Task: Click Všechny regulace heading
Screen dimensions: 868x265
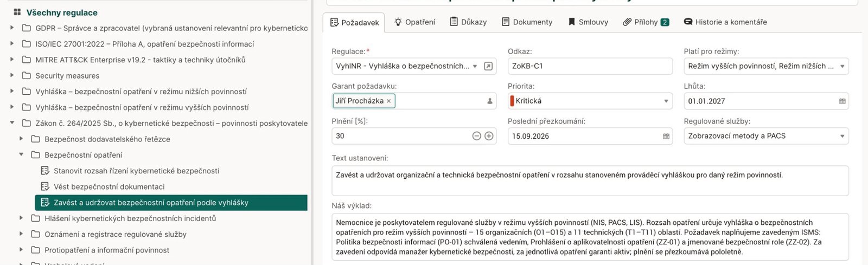Action: pyautogui.click(x=62, y=12)
